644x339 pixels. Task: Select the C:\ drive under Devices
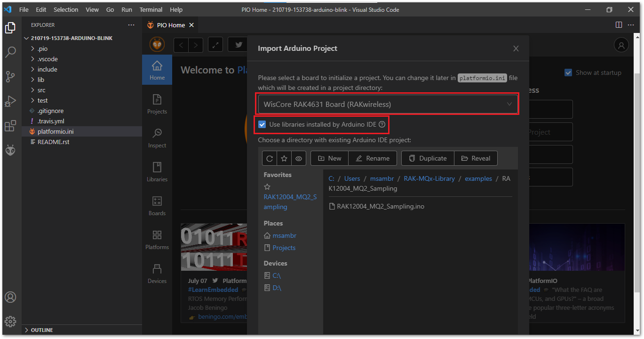(x=277, y=275)
